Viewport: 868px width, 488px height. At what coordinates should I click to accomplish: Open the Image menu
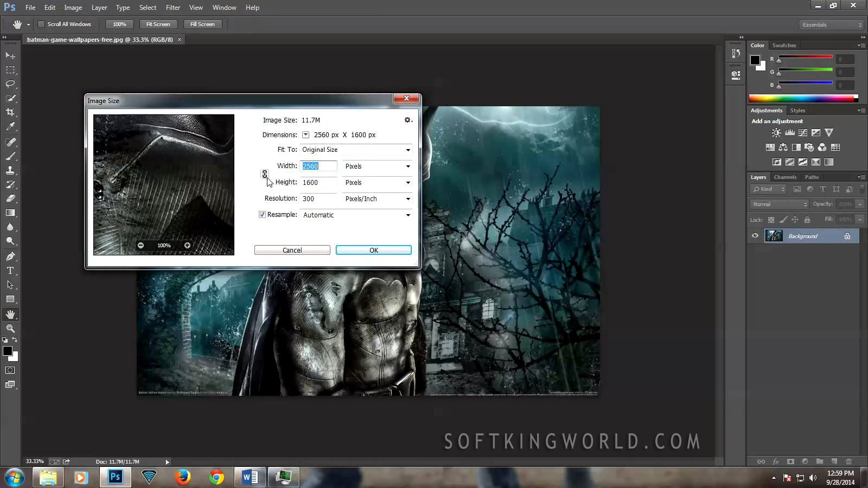[73, 8]
